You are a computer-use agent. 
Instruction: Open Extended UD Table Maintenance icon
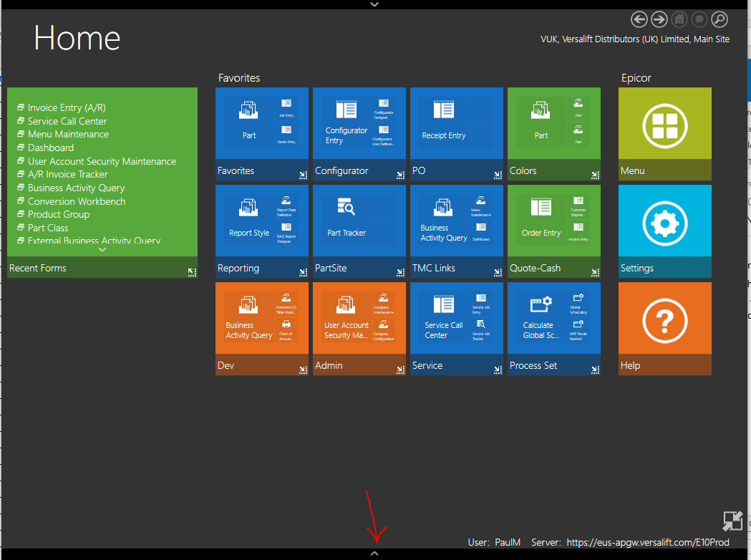click(x=286, y=303)
